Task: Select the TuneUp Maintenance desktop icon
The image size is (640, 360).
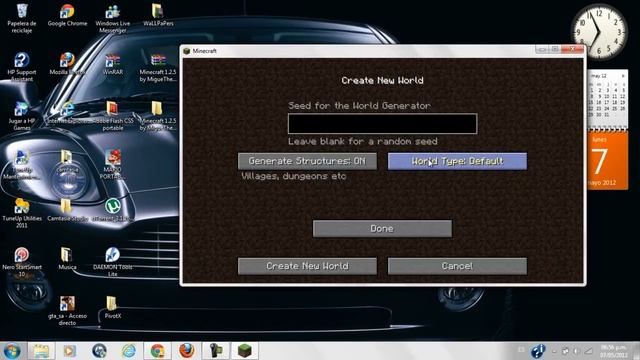Action: (22, 165)
